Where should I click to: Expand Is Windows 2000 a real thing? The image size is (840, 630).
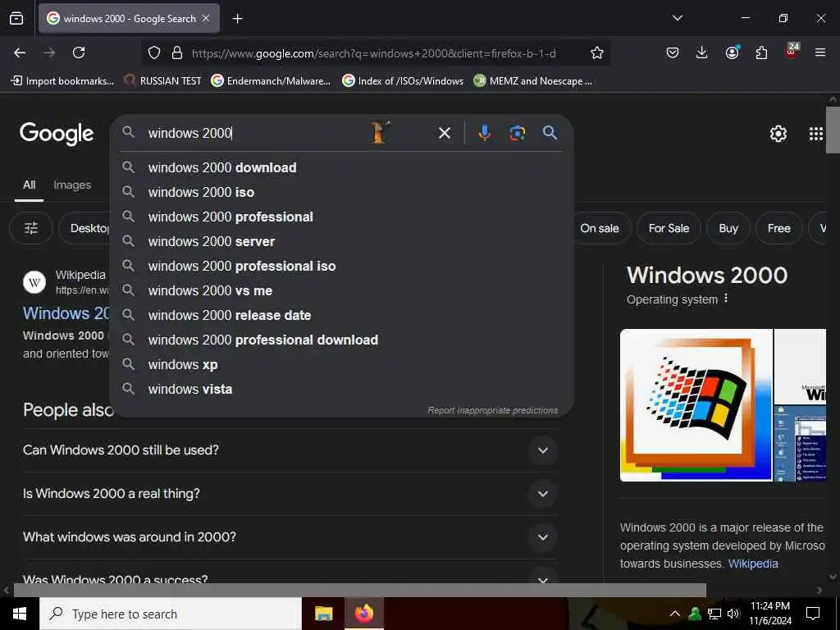click(290, 493)
